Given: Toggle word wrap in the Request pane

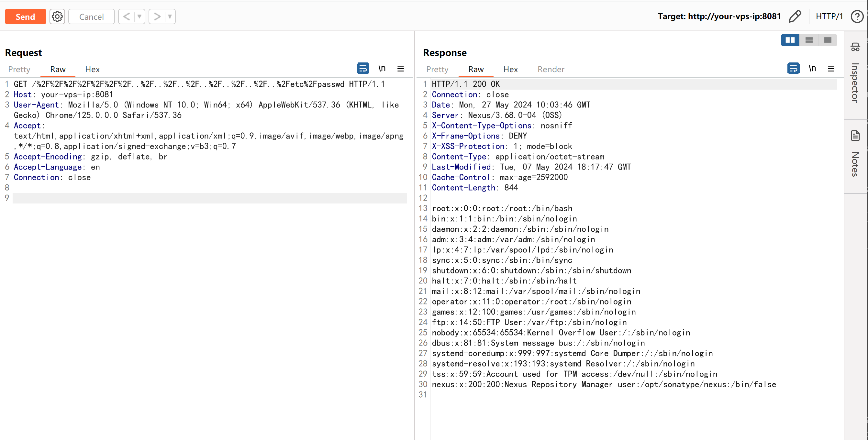Looking at the screenshot, I should pos(362,68).
